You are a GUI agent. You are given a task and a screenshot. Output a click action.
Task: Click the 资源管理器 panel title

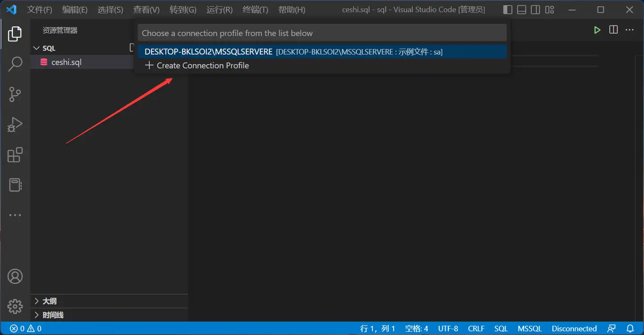coord(60,30)
